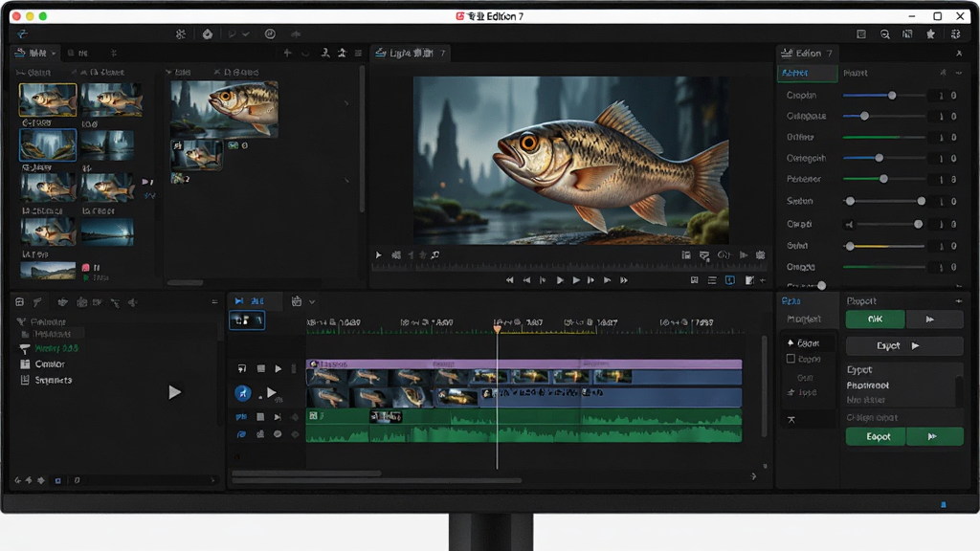Select the green-outlined tab above the sliders
Screen dimensions: 980x551
coord(808,73)
